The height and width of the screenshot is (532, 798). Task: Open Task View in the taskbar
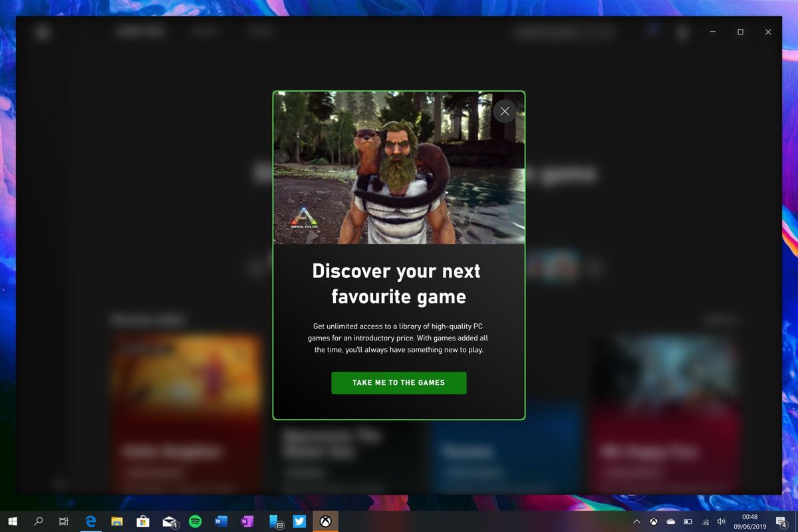[x=64, y=522]
